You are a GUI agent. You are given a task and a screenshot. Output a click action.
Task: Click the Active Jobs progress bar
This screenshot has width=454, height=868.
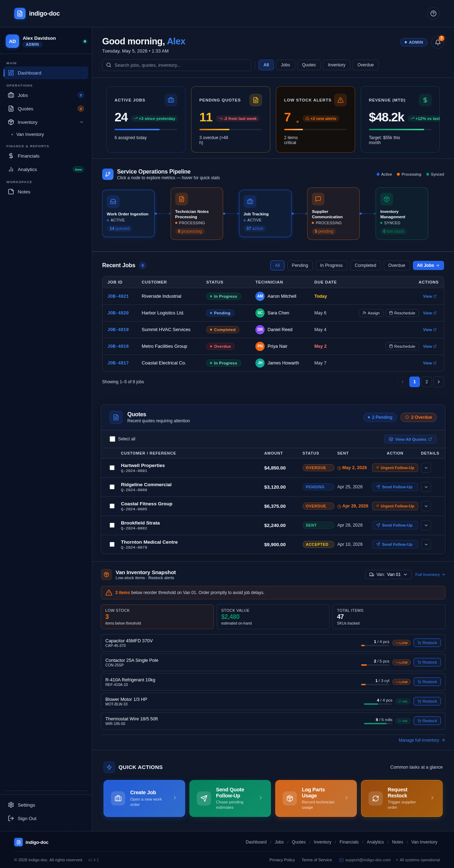pos(146,130)
